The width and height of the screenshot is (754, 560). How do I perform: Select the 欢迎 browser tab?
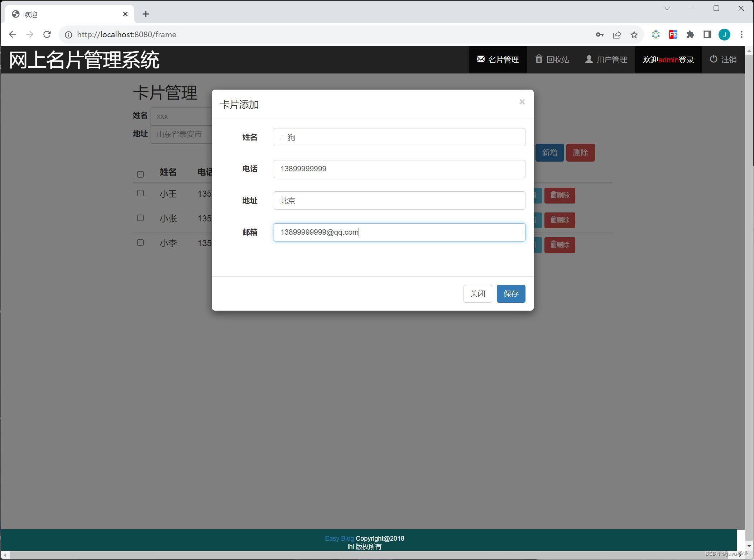click(x=70, y=14)
